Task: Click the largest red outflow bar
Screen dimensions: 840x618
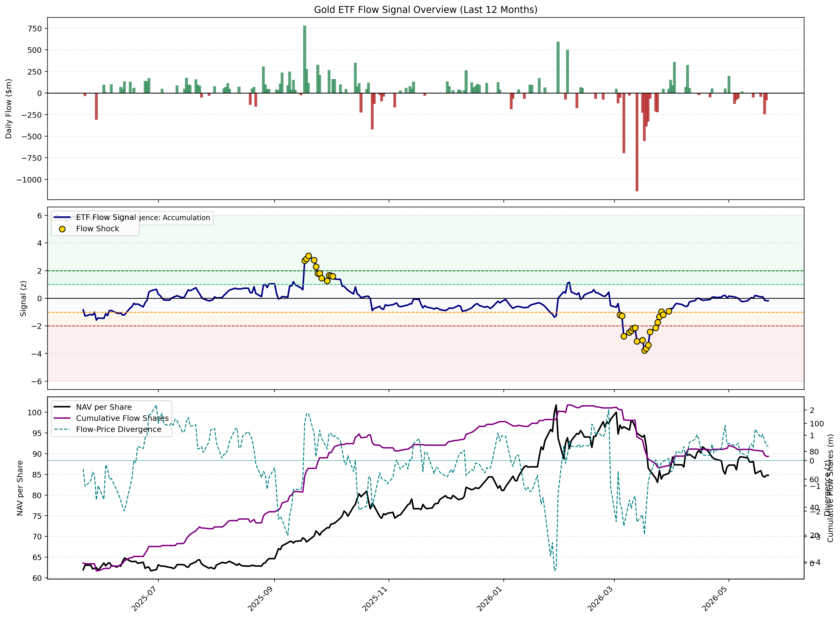Action: pos(637,142)
